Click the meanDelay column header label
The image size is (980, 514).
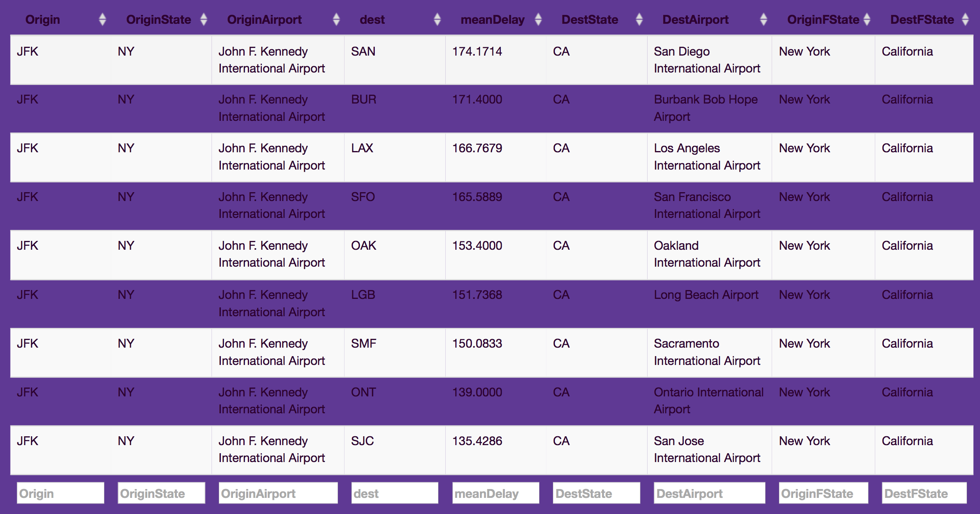pos(492,19)
